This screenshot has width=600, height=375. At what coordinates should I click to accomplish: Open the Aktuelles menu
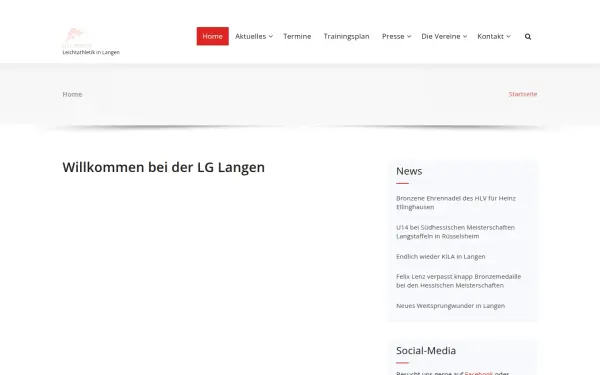click(251, 36)
